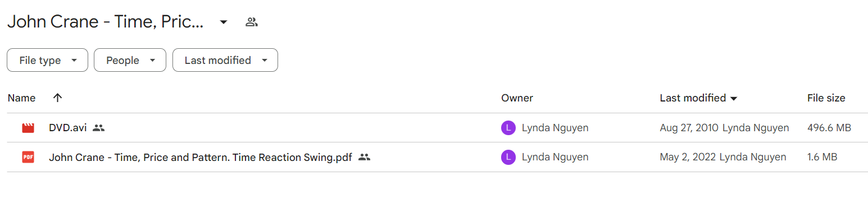Click the shared icon next to the PDF filename
Viewport: 868px width, 203px height.
(364, 158)
